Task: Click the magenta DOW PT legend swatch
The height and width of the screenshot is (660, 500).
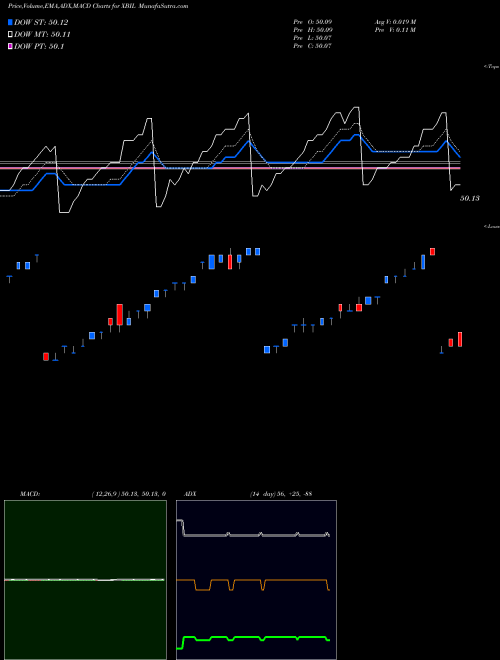Action: point(10,46)
